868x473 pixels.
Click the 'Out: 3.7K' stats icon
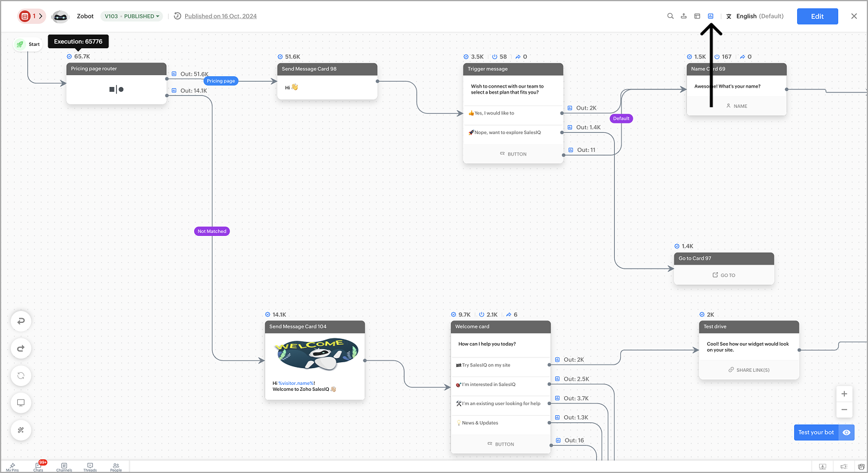(558, 398)
